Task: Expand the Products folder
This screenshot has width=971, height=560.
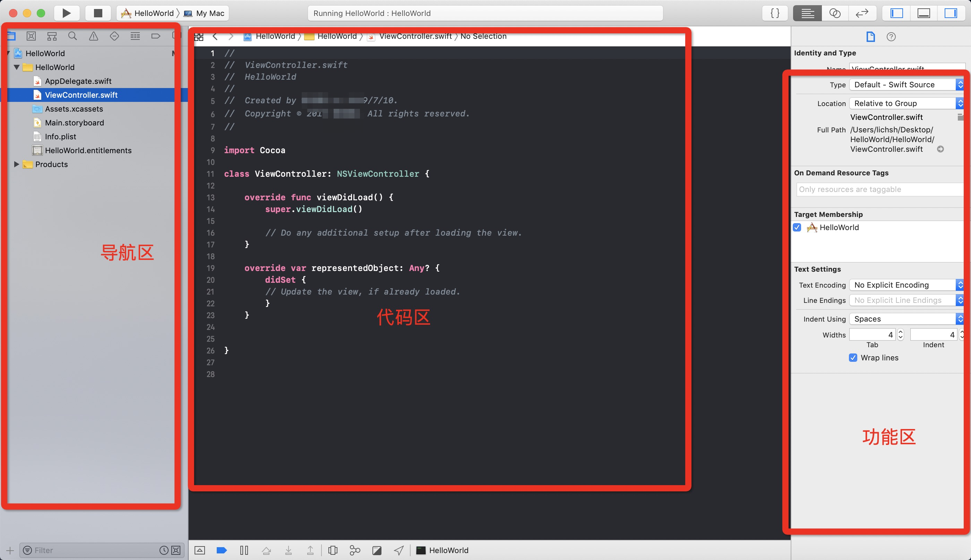Action: tap(17, 164)
